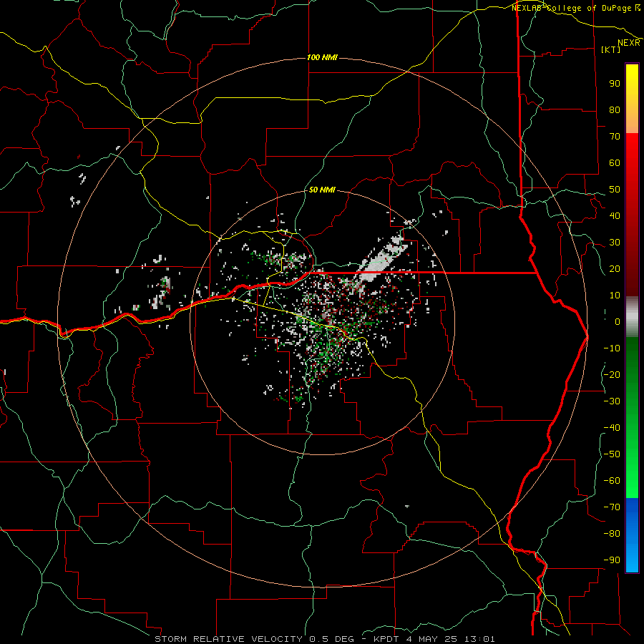
Task: Click the 90 value on the velocity scale
Action: tap(615, 84)
